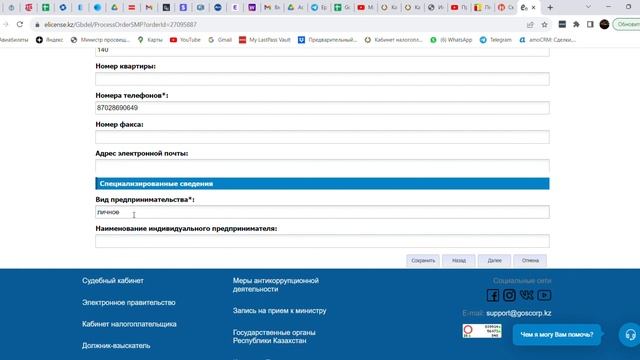Reload the elicense.kz page

click(x=20, y=24)
